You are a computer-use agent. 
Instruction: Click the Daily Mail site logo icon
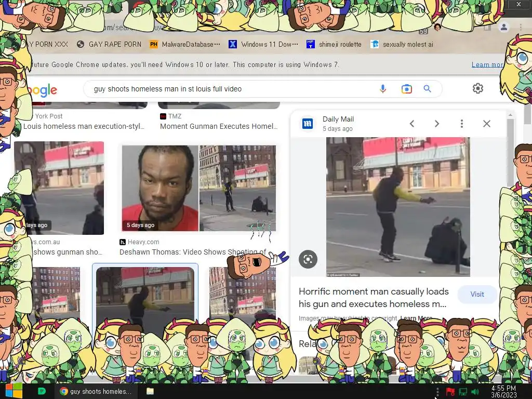point(308,124)
